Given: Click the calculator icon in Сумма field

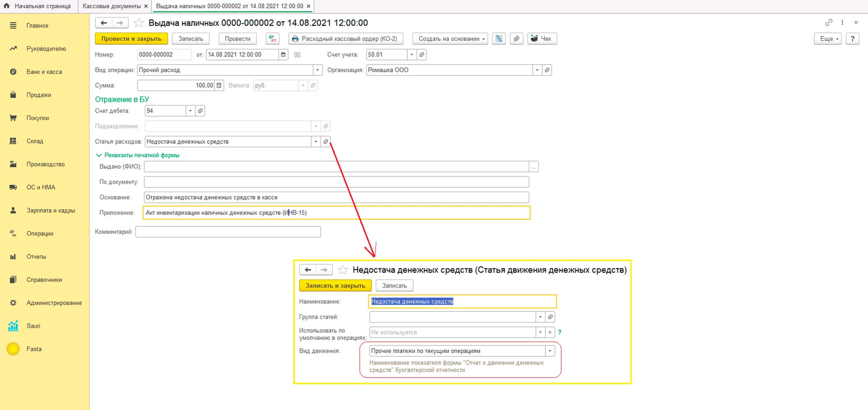Looking at the screenshot, I should 219,86.
